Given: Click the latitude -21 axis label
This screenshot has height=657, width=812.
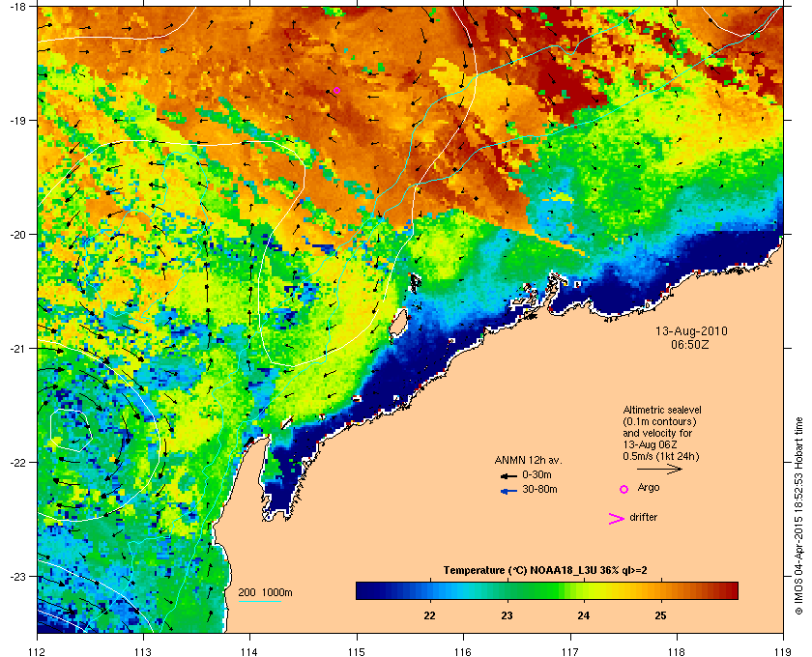Looking at the screenshot, I should [18, 349].
